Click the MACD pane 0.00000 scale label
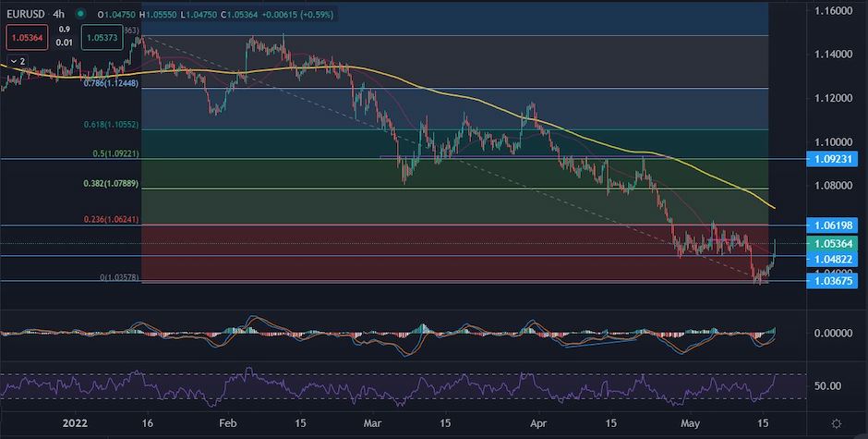Viewport: 868px width, 439px height. coord(833,333)
